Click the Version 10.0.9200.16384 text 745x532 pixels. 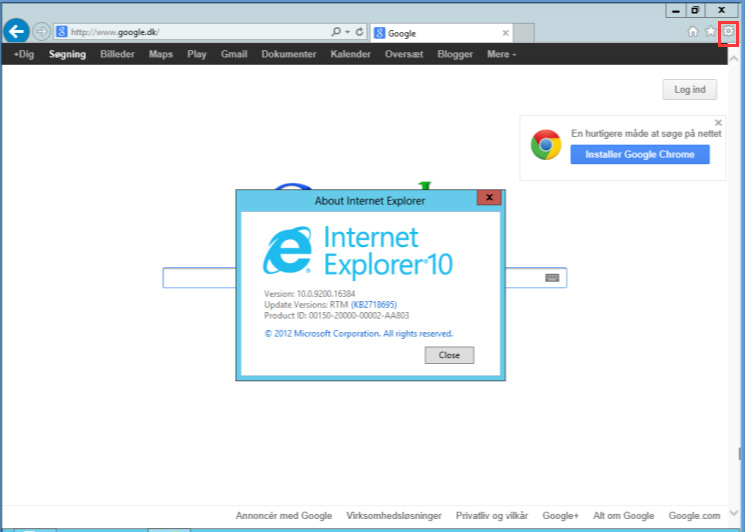[310, 294]
